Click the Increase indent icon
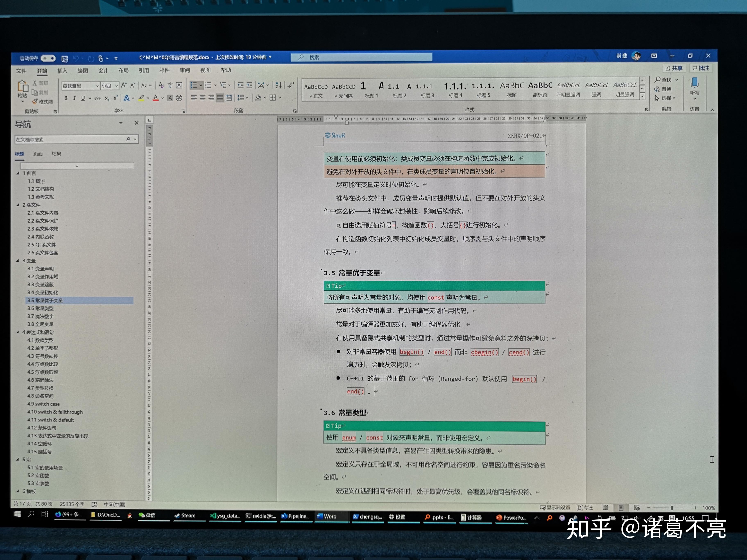This screenshot has width=747, height=560. (249, 85)
